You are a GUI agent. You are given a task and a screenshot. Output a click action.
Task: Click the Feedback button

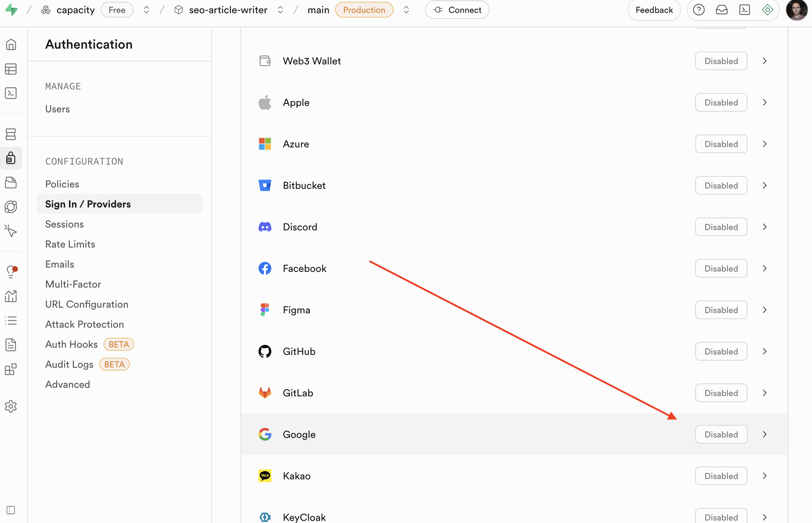point(654,10)
